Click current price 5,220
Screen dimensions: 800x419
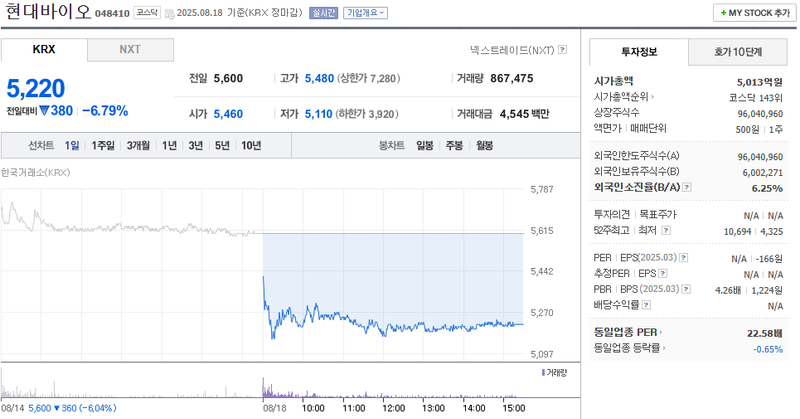point(36,89)
